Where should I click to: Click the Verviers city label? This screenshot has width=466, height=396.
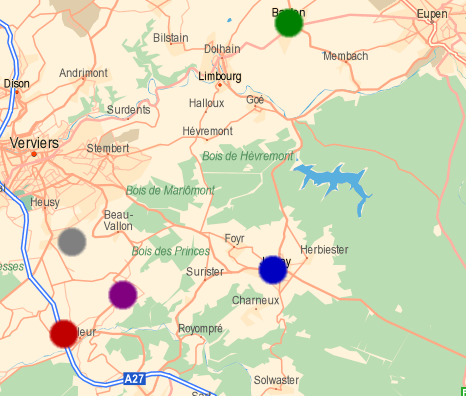click(x=34, y=143)
